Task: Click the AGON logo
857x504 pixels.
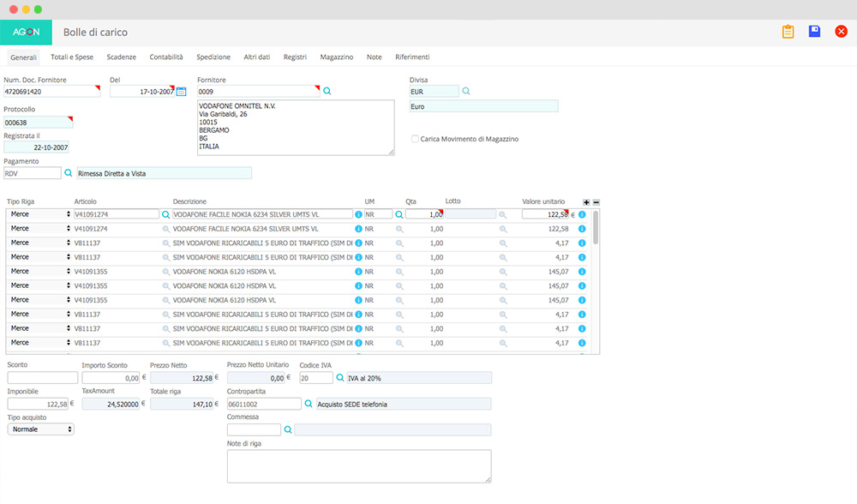Action: pyautogui.click(x=27, y=33)
